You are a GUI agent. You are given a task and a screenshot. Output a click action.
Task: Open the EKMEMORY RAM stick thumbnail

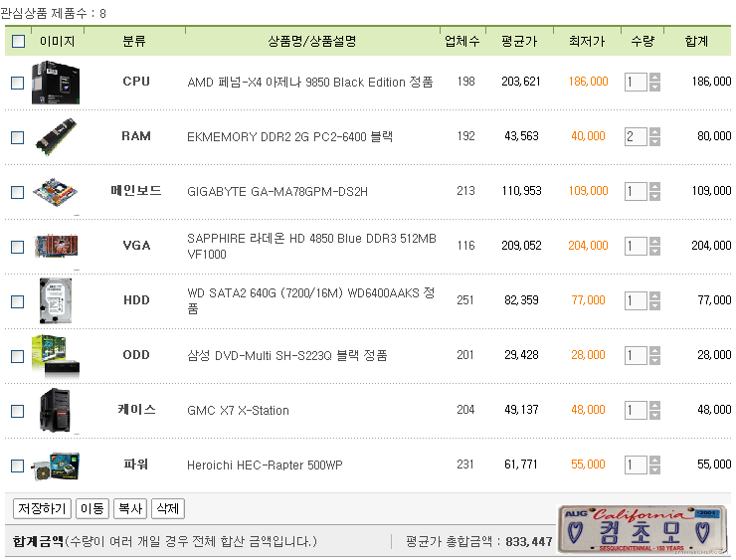(x=56, y=137)
